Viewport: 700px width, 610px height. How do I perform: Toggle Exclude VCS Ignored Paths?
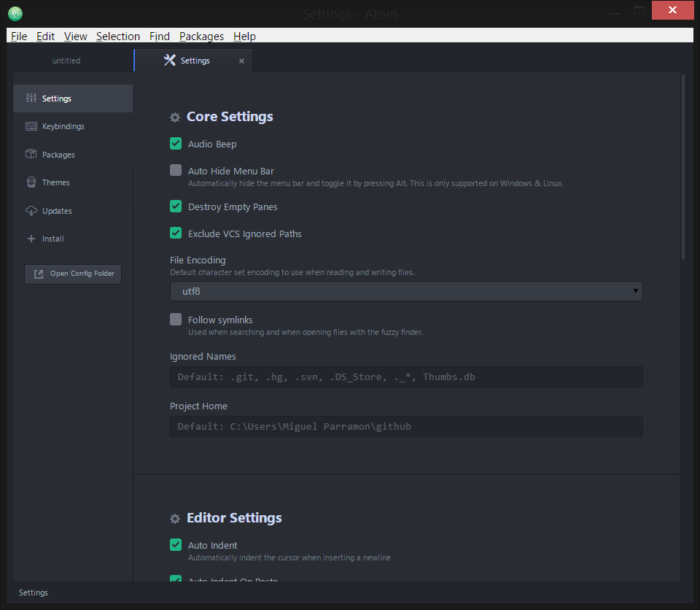tap(176, 233)
